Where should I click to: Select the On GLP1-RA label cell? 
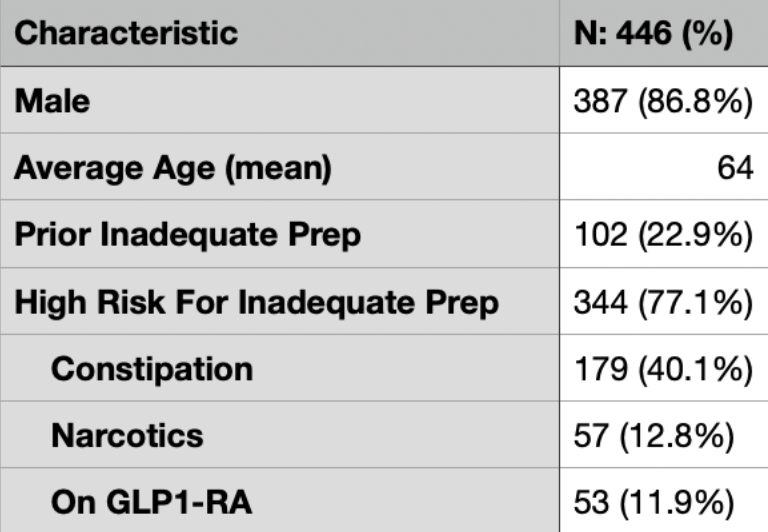(x=280, y=501)
